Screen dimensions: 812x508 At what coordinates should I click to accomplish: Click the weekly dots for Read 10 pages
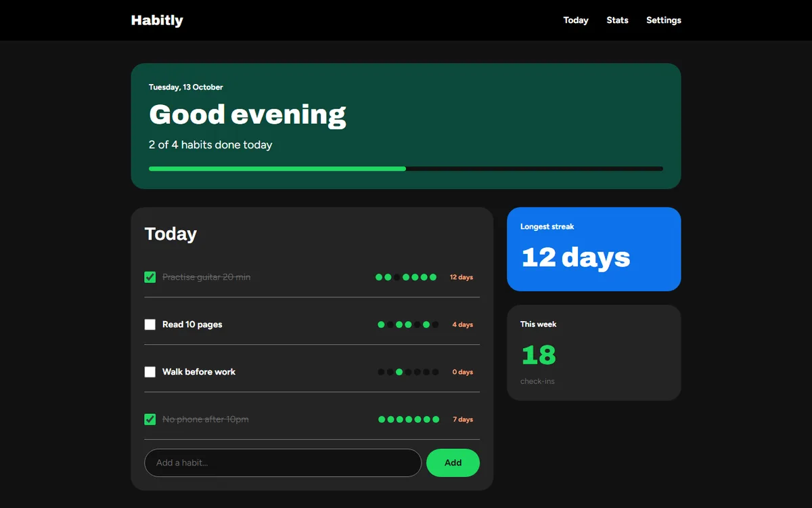point(408,324)
